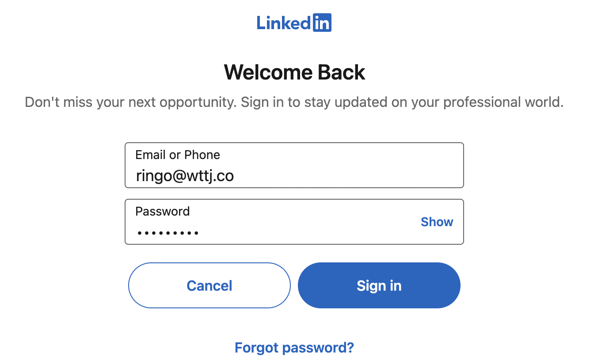The width and height of the screenshot is (594, 364).
Task: Click the "Password" field label
Action: coord(163,211)
